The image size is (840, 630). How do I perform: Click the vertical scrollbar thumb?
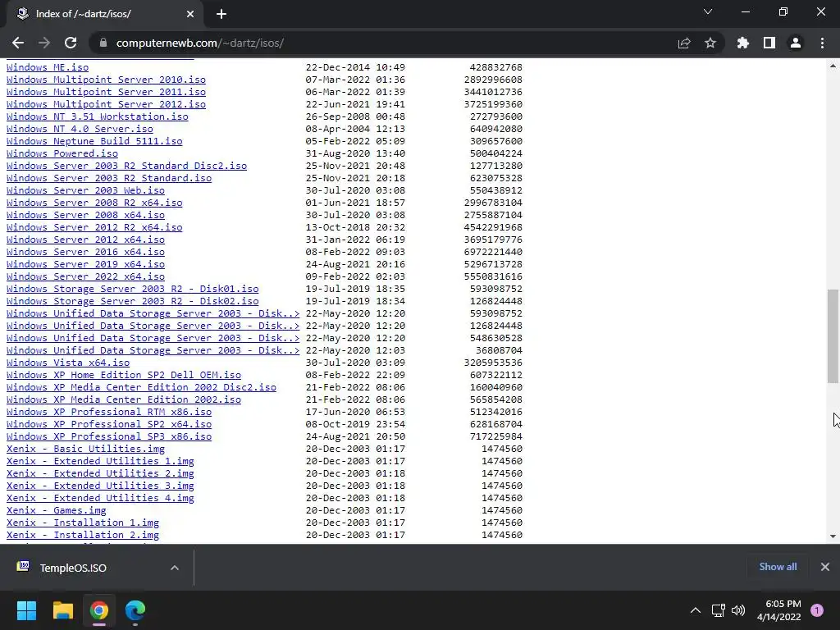tap(833, 336)
